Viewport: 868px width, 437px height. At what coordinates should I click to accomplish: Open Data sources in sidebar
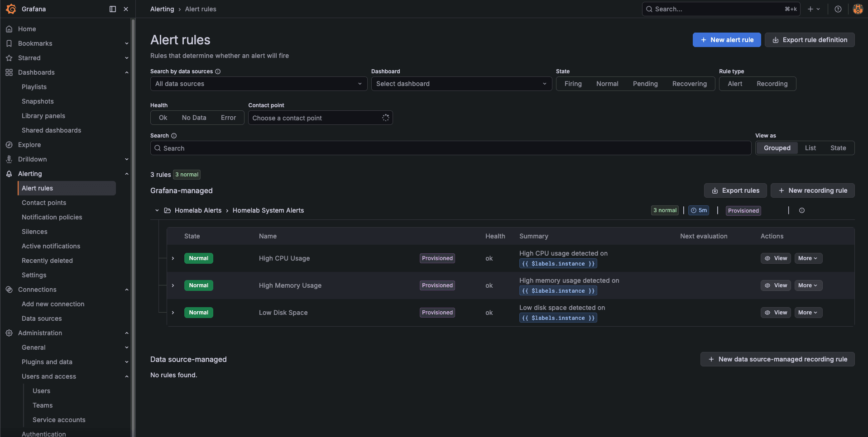[x=42, y=318]
